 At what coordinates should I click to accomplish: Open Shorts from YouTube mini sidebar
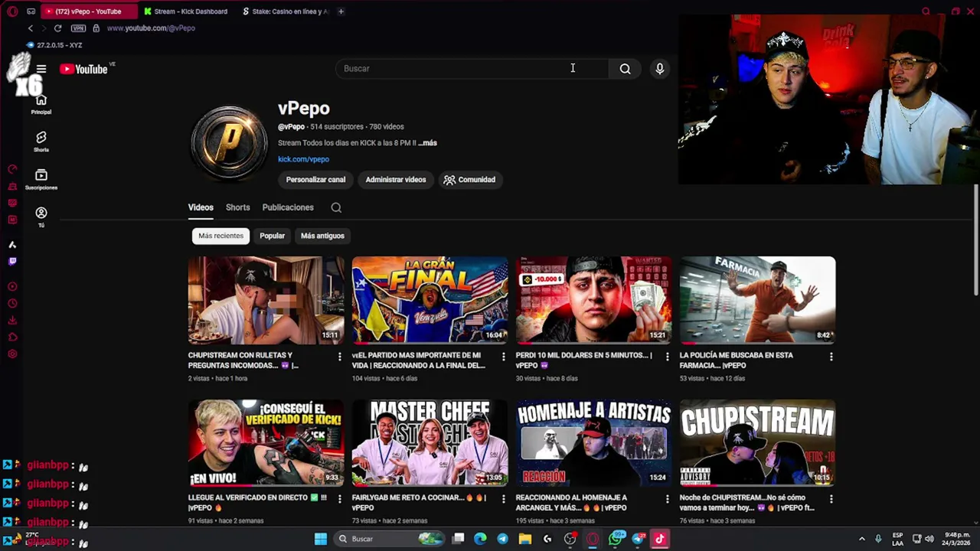click(x=41, y=142)
